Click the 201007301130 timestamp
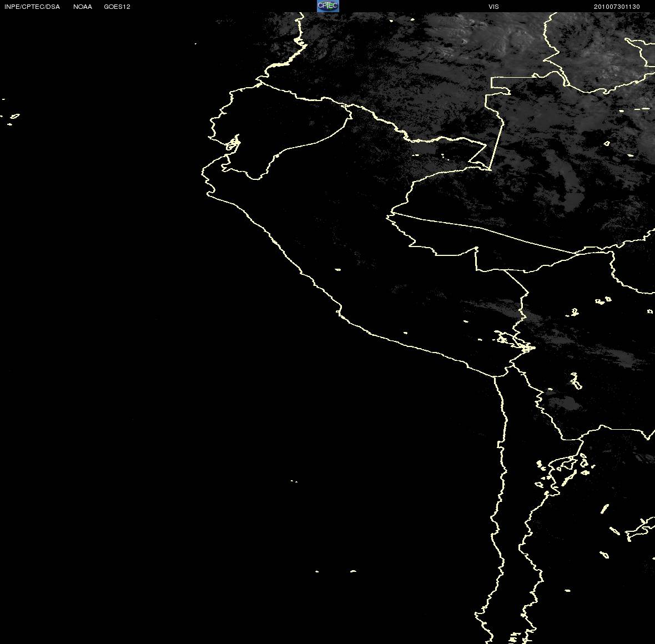This screenshot has height=644, width=655. (617, 7)
